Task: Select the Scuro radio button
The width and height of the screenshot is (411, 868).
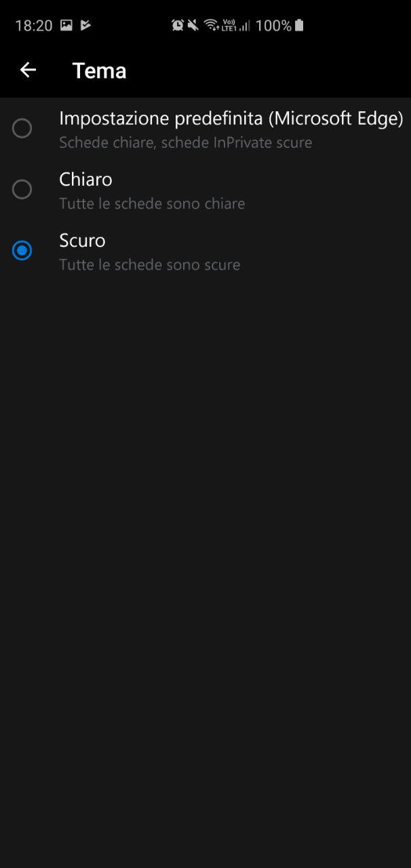Action: click(22, 250)
